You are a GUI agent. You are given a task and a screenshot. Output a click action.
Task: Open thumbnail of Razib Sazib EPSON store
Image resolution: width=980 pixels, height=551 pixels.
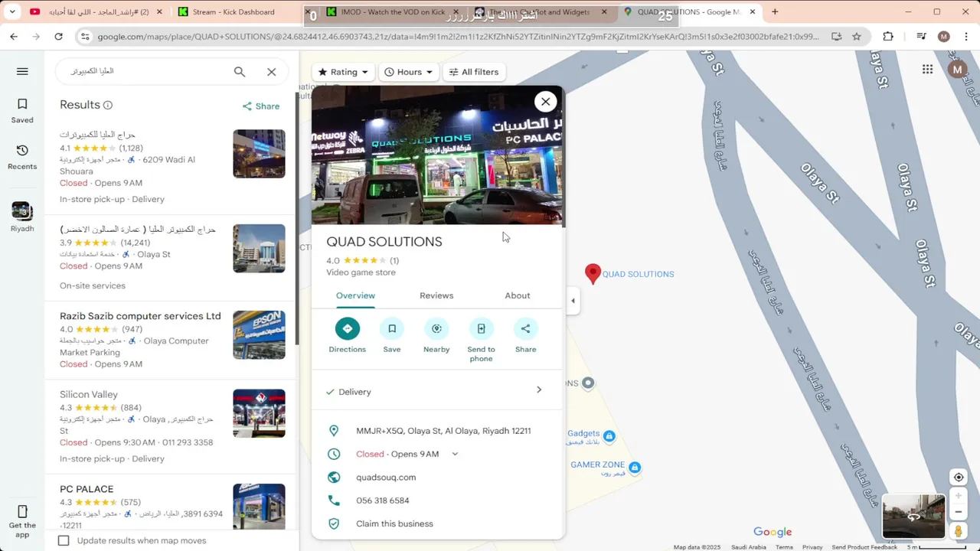(x=259, y=334)
